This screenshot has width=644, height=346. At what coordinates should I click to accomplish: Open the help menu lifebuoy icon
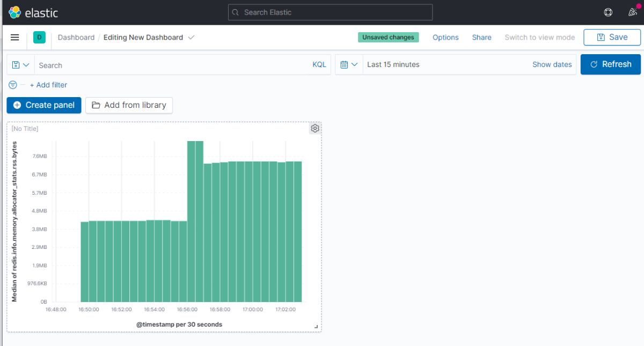[608, 12]
